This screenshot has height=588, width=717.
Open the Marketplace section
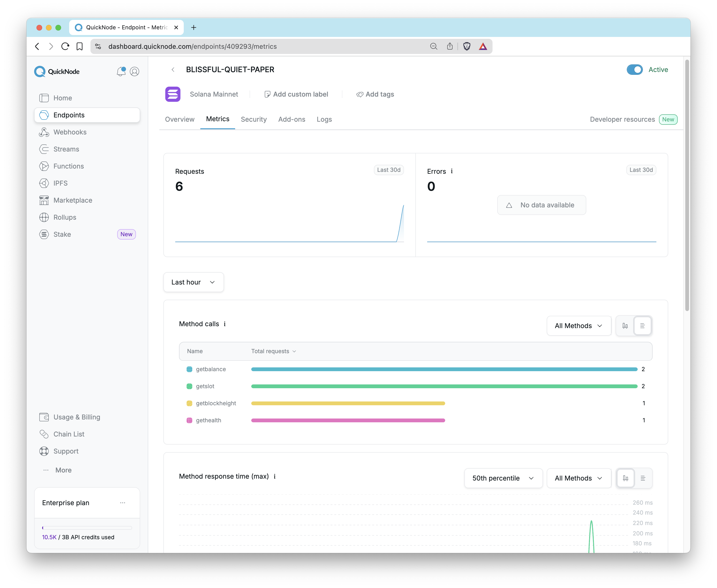[87, 200]
